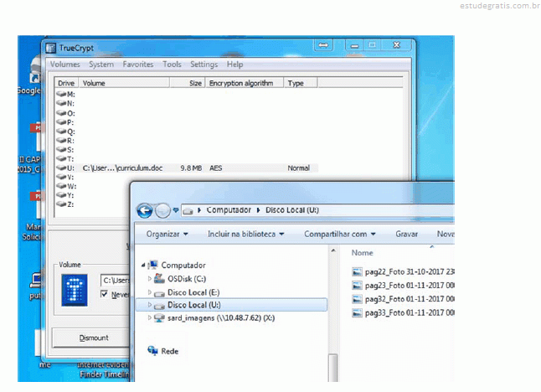Click Computador in the address breadcrumb

229,210
